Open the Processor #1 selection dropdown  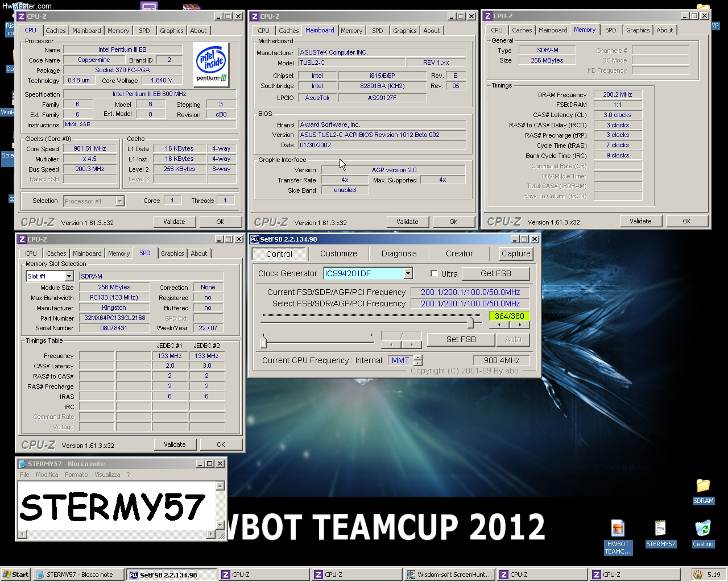coord(119,201)
